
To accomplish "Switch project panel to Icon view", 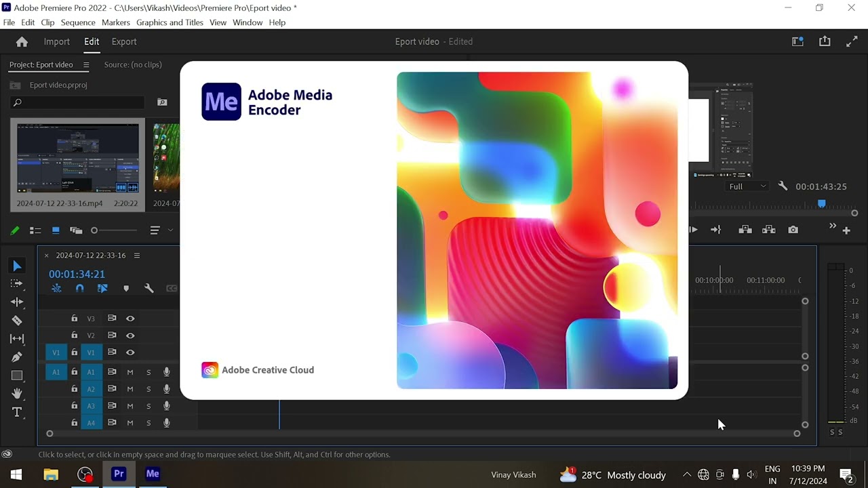I will coord(56,230).
